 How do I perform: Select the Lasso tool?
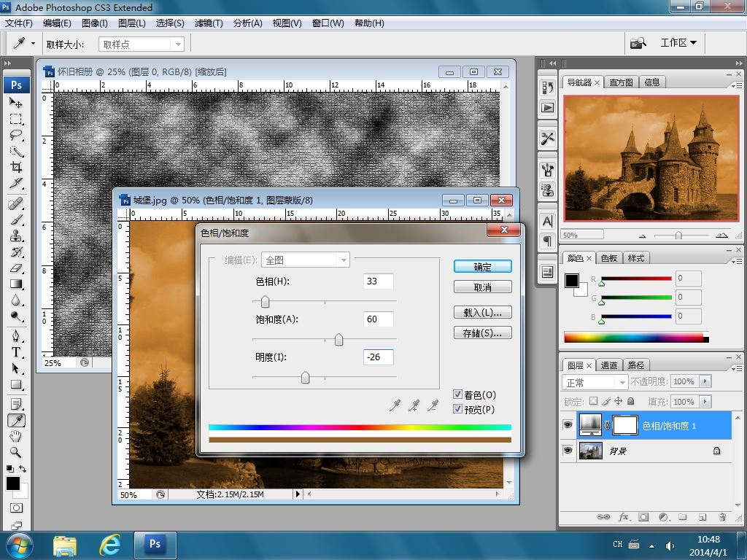point(16,135)
